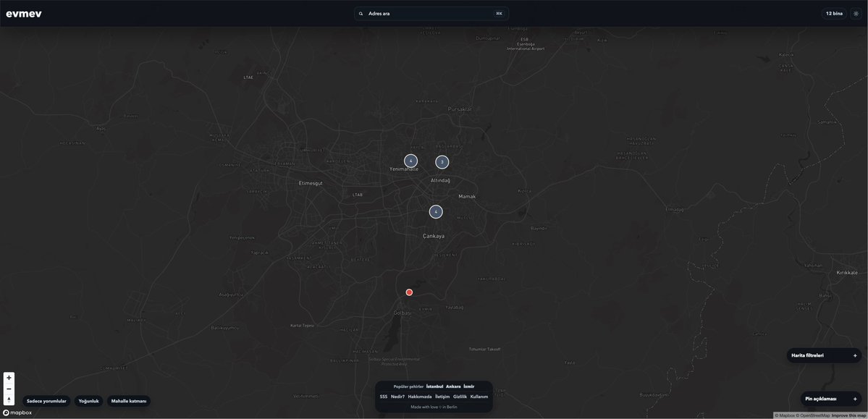868x419 pixels.
Task: Toggle the 'Sadece yorumlular' filter
Action: click(46, 401)
